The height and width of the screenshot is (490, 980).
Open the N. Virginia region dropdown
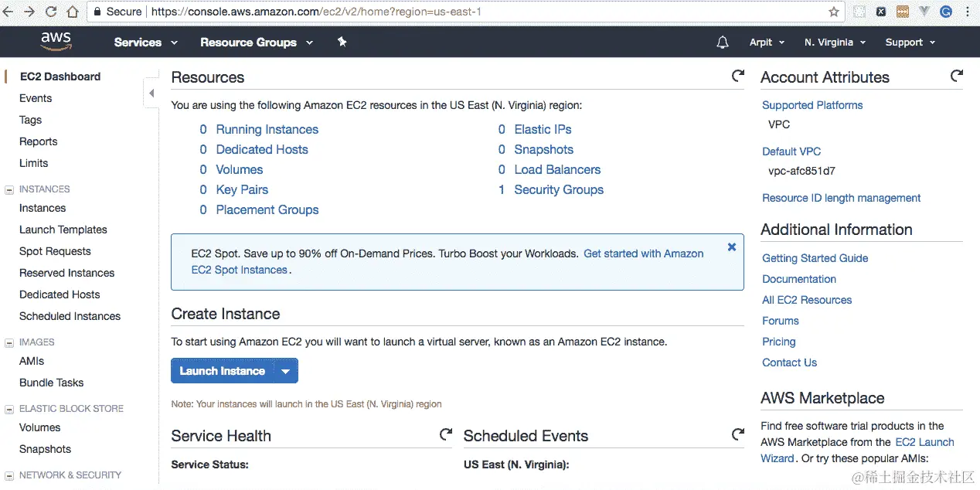(x=835, y=43)
